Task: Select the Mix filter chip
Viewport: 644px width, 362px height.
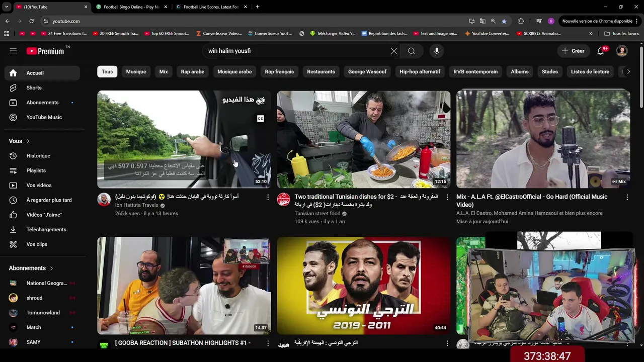Action: pos(164,71)
